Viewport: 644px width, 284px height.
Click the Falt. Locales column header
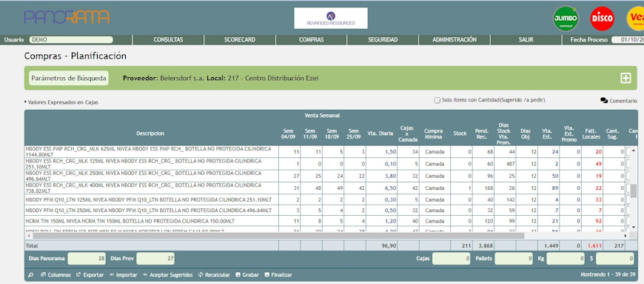tap(591, 133)
